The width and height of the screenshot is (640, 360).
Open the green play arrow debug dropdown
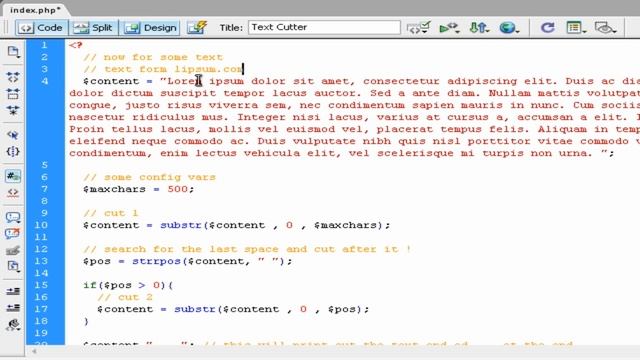click(x=449, y=28)
